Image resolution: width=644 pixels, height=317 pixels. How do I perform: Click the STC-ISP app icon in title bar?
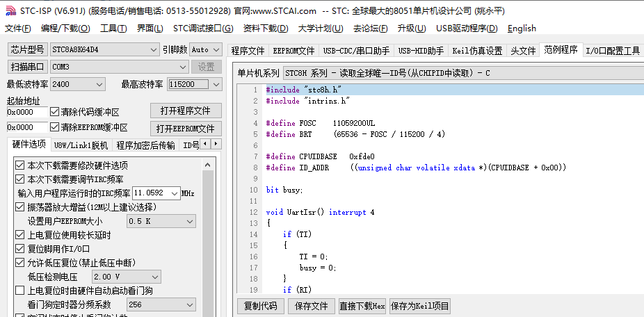coord(10,10)
